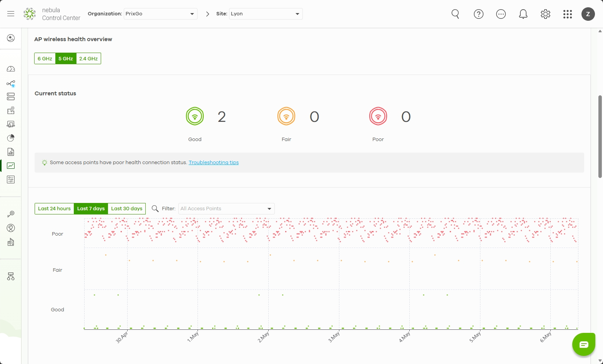Open the hierarchy tree icon in sidebar

click(x=11, y=276)
